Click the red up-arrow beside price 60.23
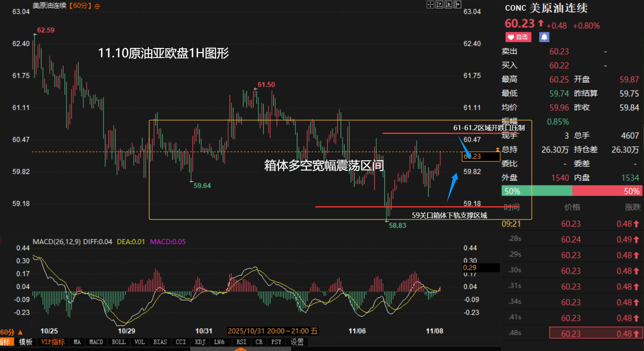The image size is (644, 351). [x=541, y=23]
